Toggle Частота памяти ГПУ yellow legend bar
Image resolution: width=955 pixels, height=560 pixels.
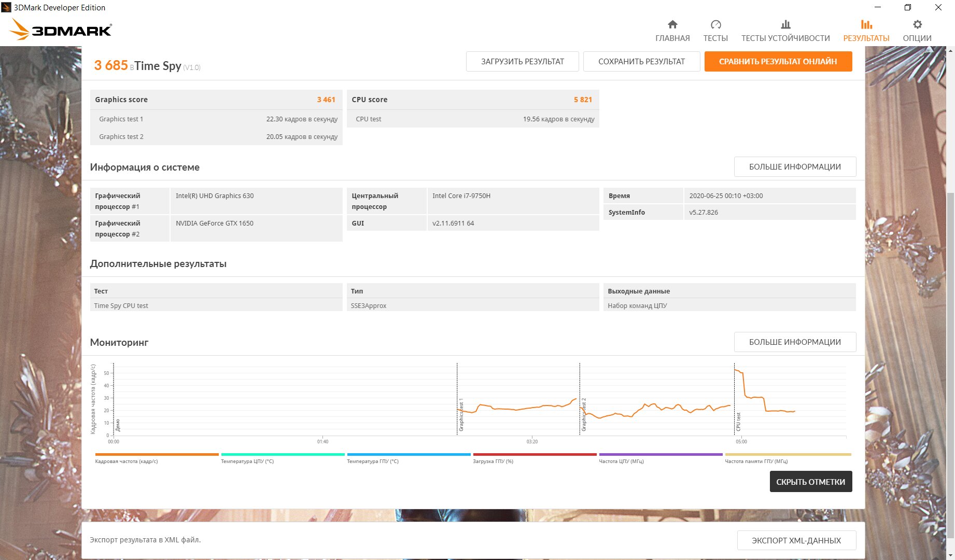point(788,454)
